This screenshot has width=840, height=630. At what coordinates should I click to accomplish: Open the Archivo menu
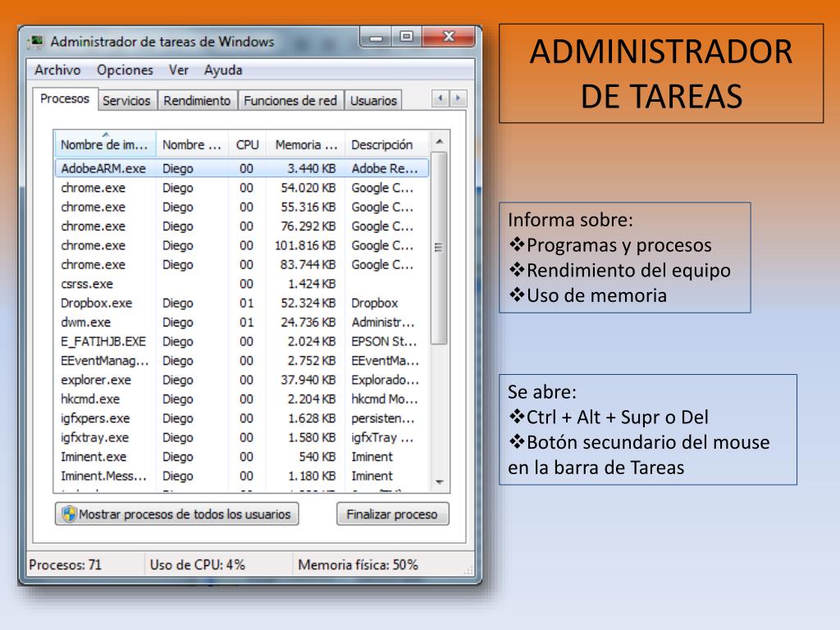pos(57,71)
